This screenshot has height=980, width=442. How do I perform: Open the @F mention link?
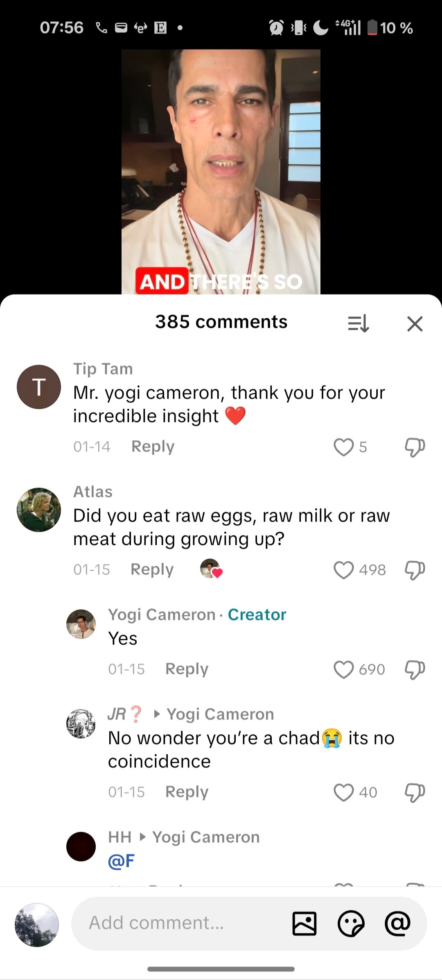click(x=121, y=861)
